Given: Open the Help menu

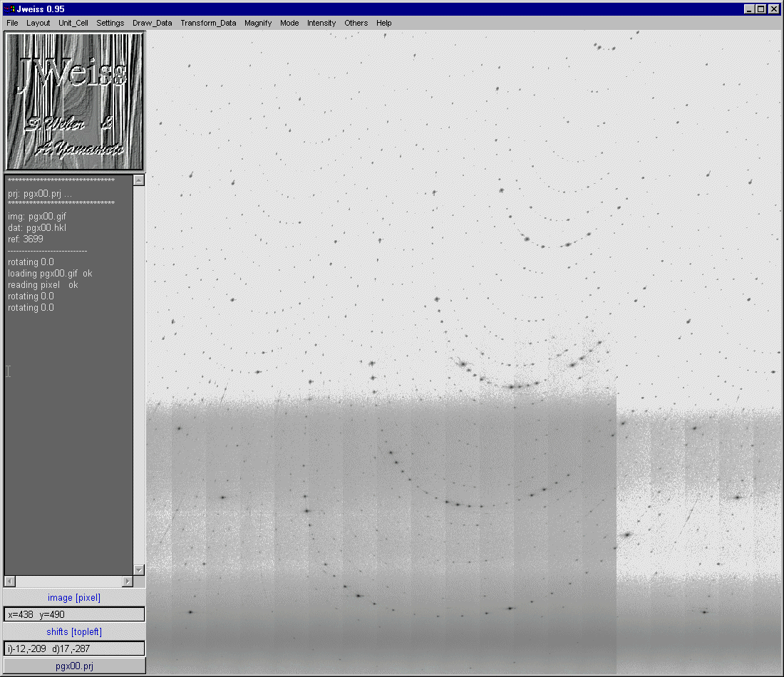Looking at the screenshot, I should pos(384,23).
